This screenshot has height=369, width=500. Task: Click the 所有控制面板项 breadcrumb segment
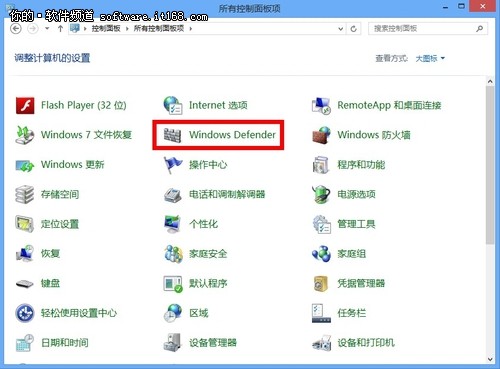point(159,29)
